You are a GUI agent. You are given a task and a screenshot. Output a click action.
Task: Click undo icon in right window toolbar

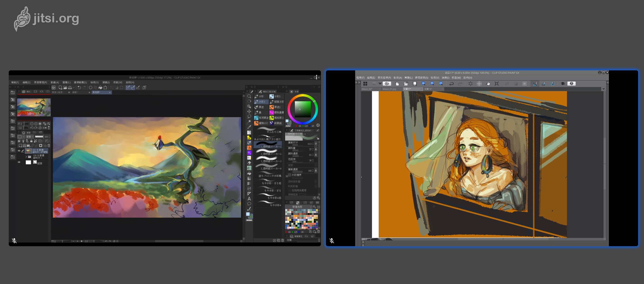(x=452, y=84)
